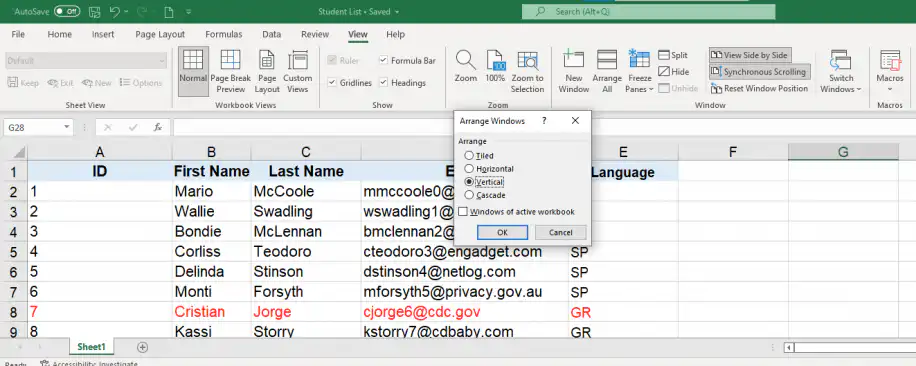
Task: Toggle Synchronous Scrolling
Action: pyautogui.click(x=759, y=72)
